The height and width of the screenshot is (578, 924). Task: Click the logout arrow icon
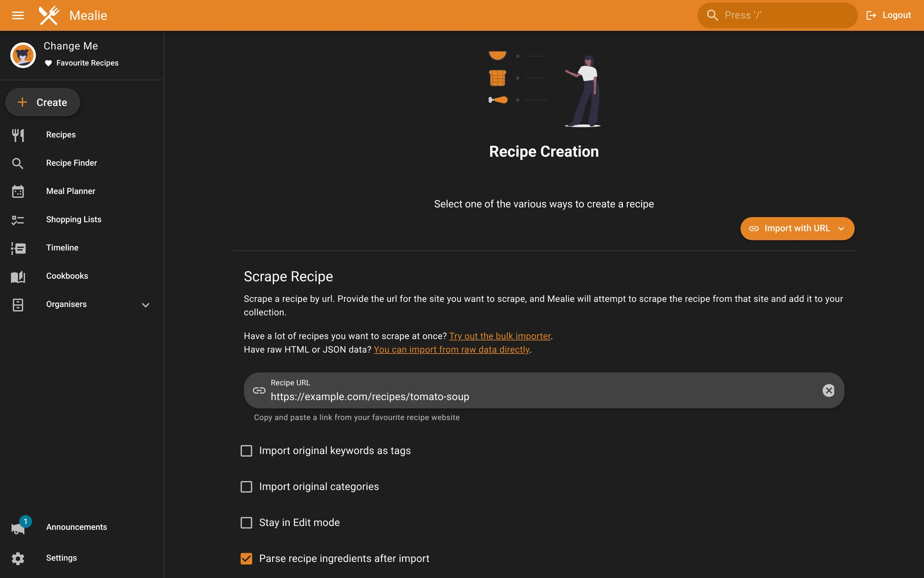pos(871,15)
